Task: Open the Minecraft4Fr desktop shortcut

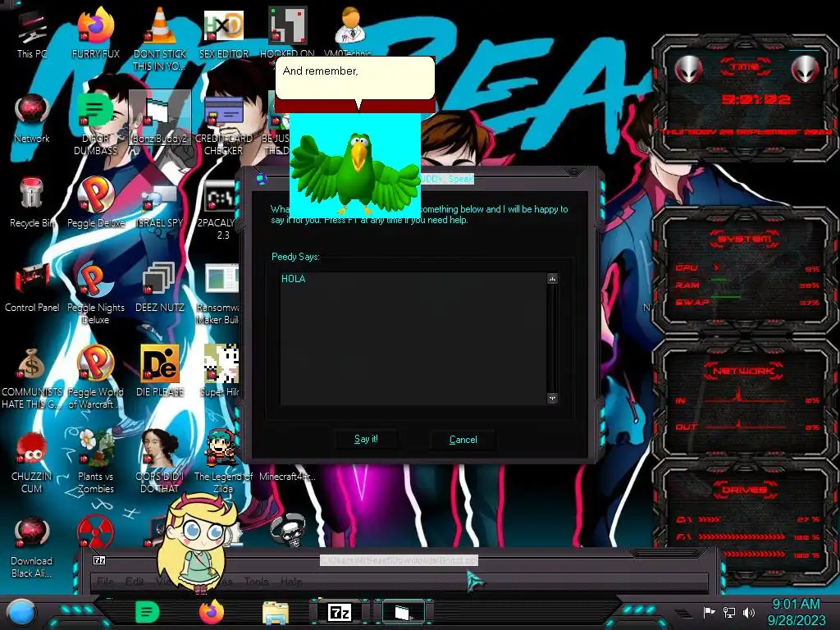Action: [287, 476]
